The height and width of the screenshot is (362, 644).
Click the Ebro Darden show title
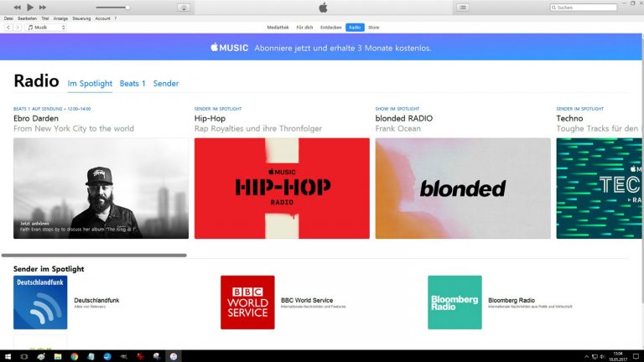click(36, 118)
